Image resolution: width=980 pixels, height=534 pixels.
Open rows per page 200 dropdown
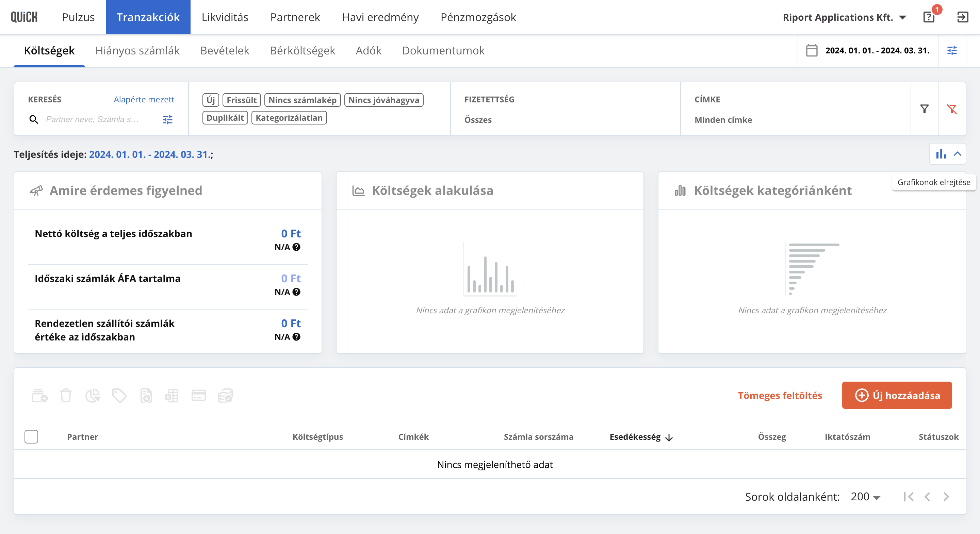tap(865, 497)
